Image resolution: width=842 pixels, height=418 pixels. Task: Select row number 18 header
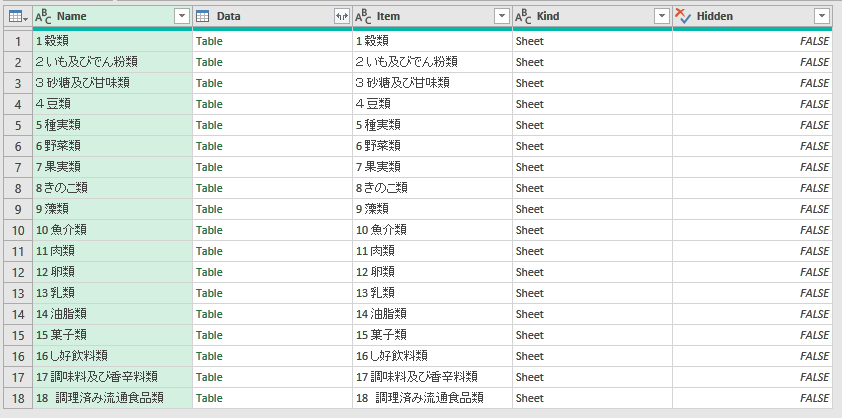[x=18, y=398]
